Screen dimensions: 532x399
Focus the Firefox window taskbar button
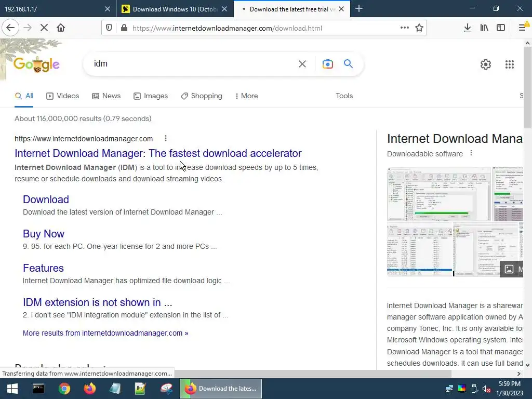click(221, 389)
